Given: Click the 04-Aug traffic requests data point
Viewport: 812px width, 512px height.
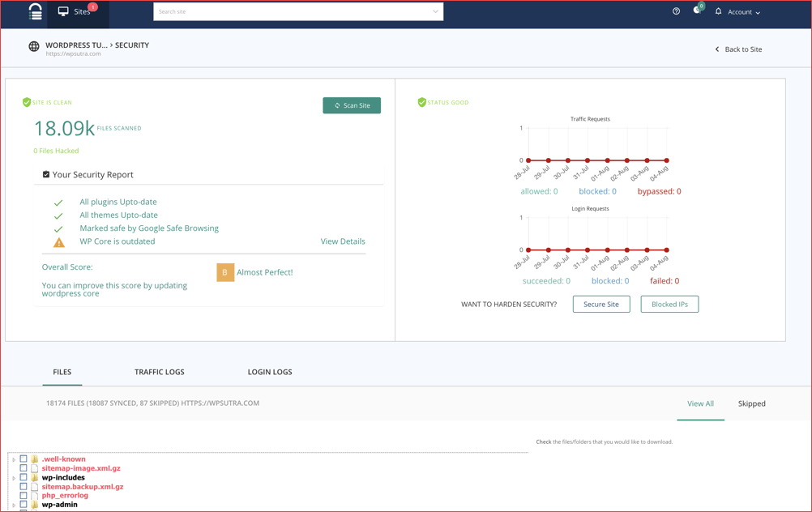Looking at the screenshot, I should 666,160.
